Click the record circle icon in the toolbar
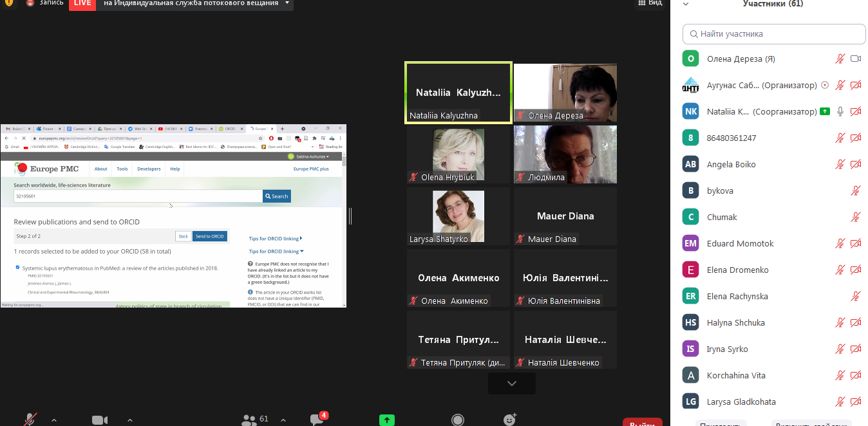The width and height of the screenshot is (868, 426). (x=457, y=419)
